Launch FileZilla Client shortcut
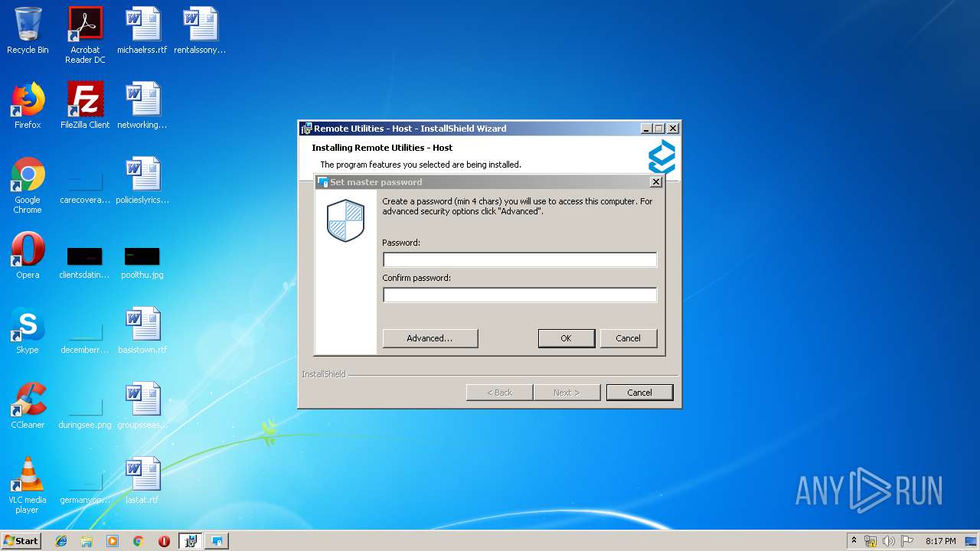Image resolution: width=980 pixels, height=551 pixels. [85, 106]
